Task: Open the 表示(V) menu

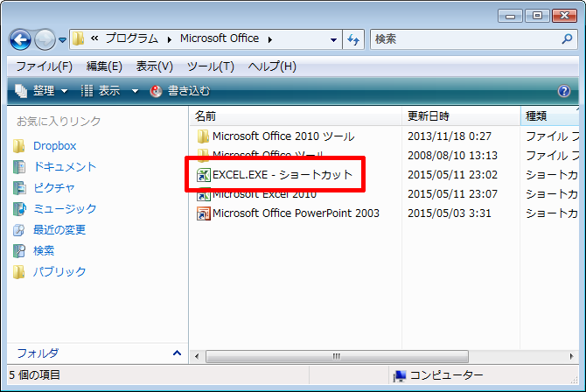Action: click(154, 66)
